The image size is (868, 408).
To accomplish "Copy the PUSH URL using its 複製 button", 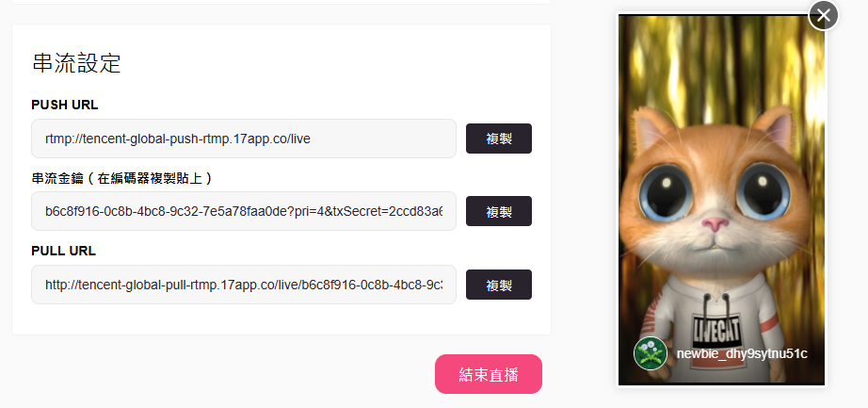I will (x=499, y=139).
